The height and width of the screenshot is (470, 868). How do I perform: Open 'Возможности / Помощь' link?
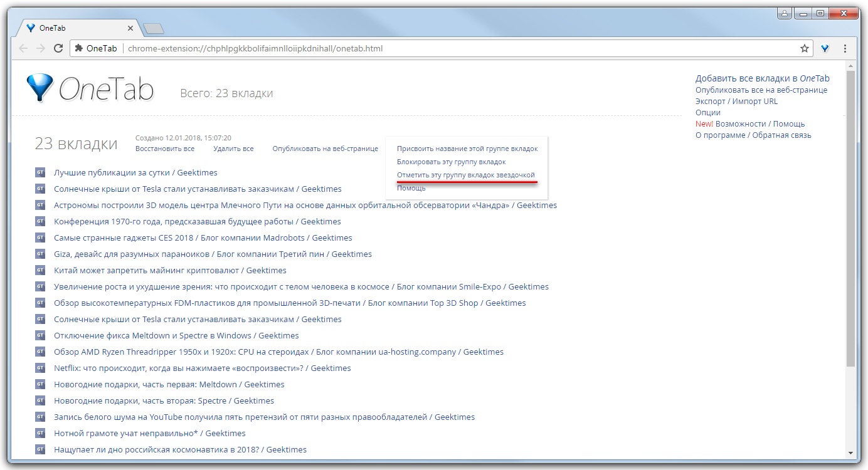pos(760,123)
